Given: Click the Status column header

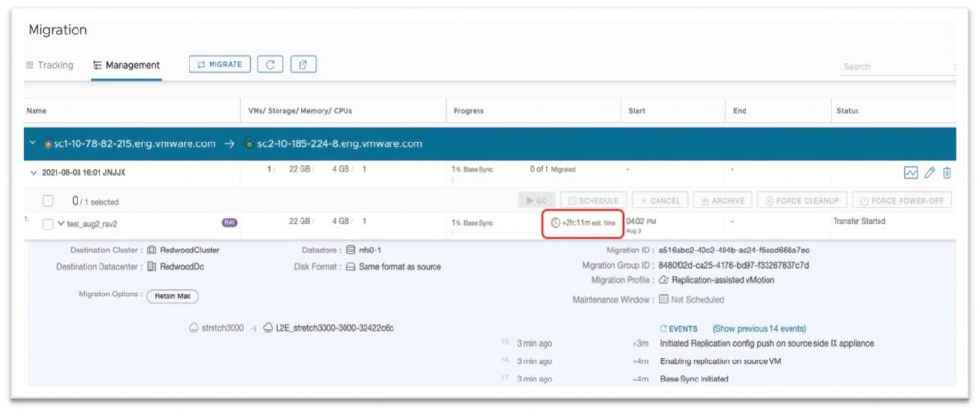Looking at the screenshot, I should pos(848,111).
